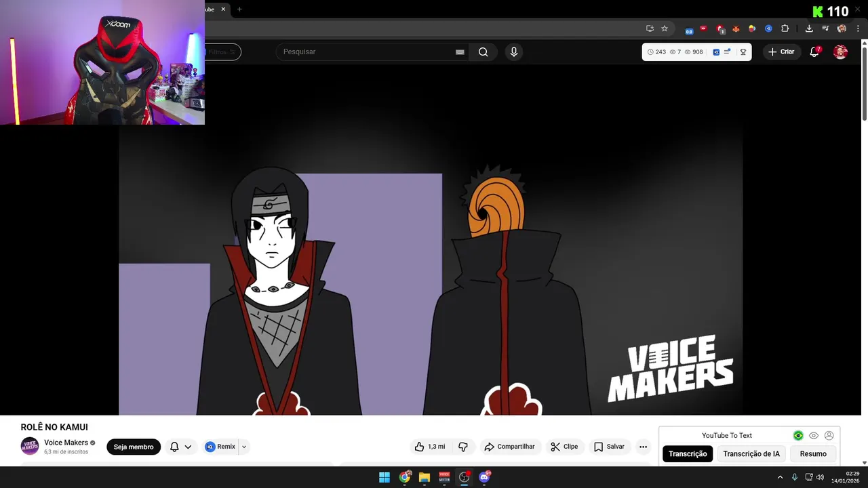Open a new browser tab

(239, 9)
